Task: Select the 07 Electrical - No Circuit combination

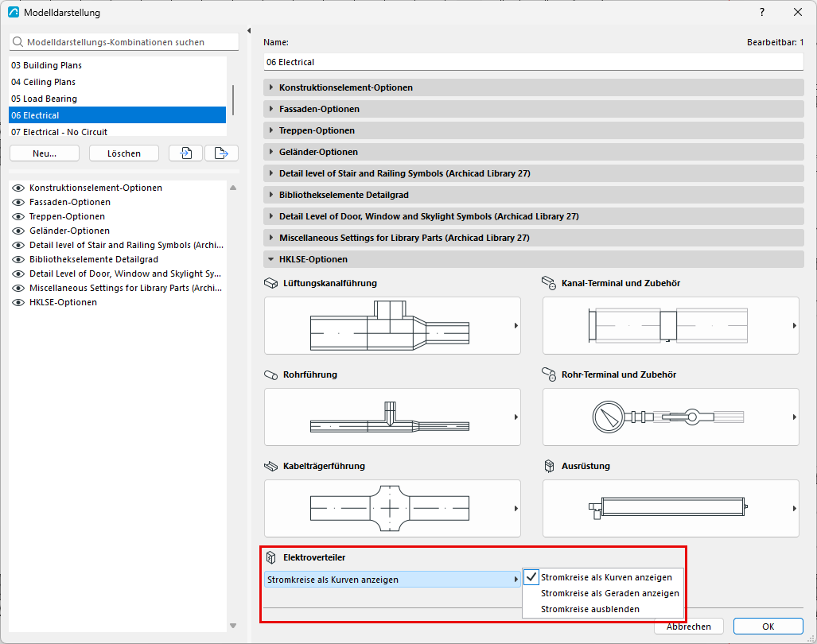Action: pos(117,132)
